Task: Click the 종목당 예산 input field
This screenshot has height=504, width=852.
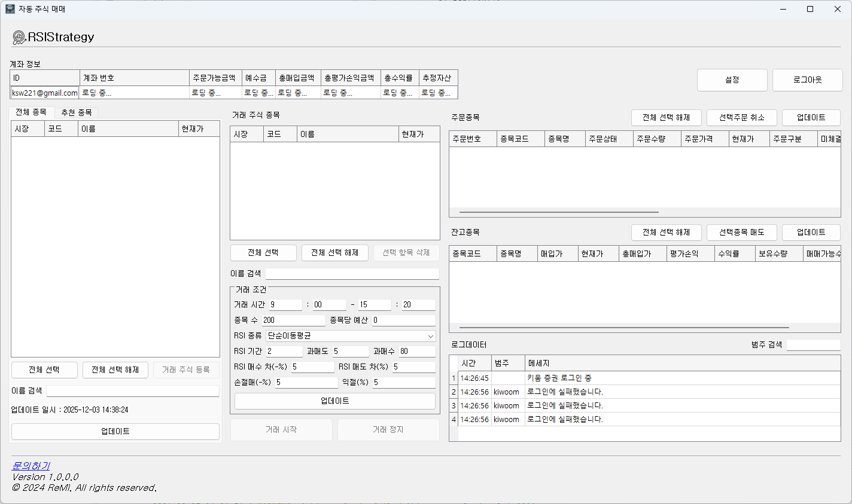Action: [404, 320]
